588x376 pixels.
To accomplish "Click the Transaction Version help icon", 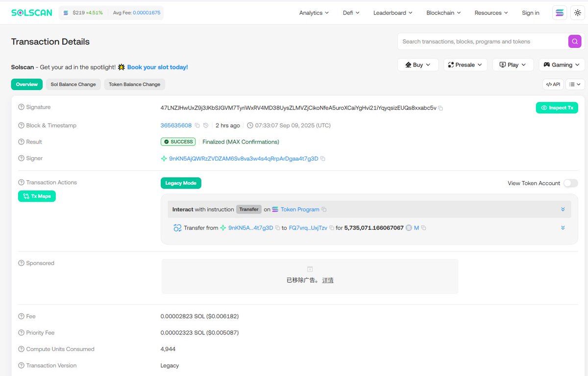I will pos(21,366).
